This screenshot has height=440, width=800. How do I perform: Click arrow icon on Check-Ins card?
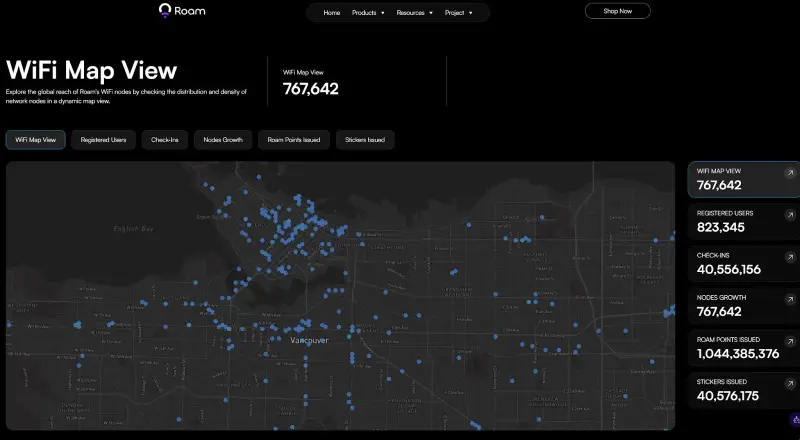tap(788, 256)
